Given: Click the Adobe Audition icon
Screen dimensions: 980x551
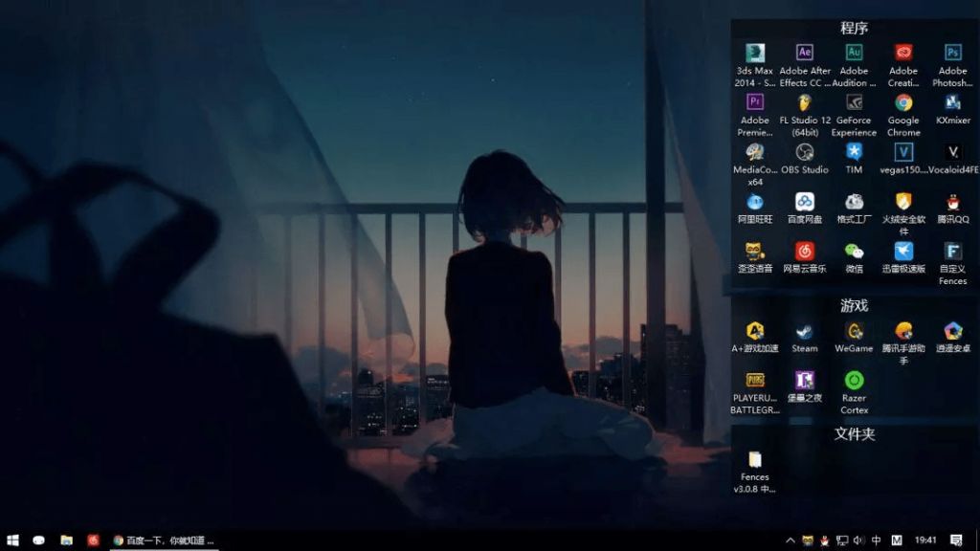Looking at the screenshot, I should [855, 54].
